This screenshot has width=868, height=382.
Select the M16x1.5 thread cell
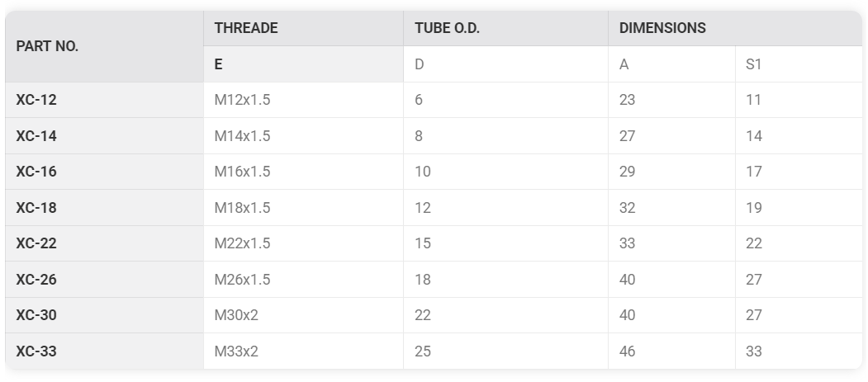[x=242, y=172]
